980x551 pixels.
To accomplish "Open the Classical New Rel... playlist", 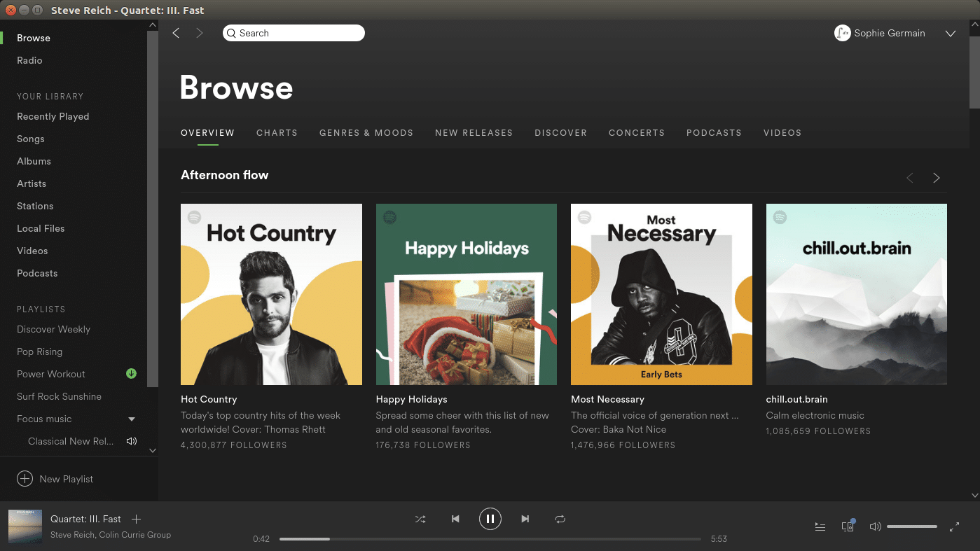I will (71, 441).
